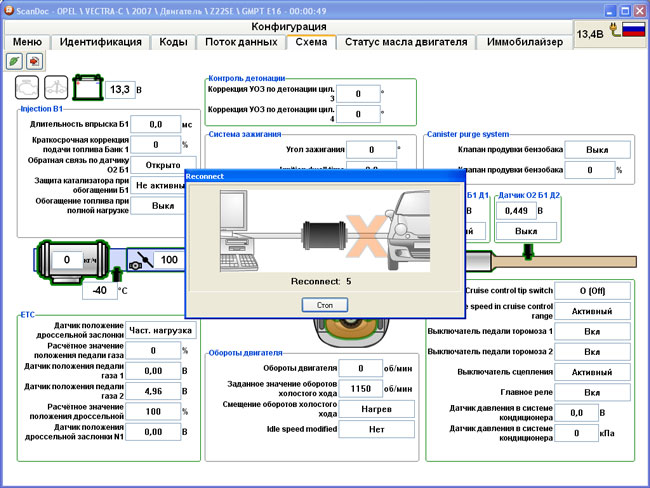Viewport: 650px width, 488px height.
Task: Open the Статус масла двигателя tab
Action: tap(405, 42)
